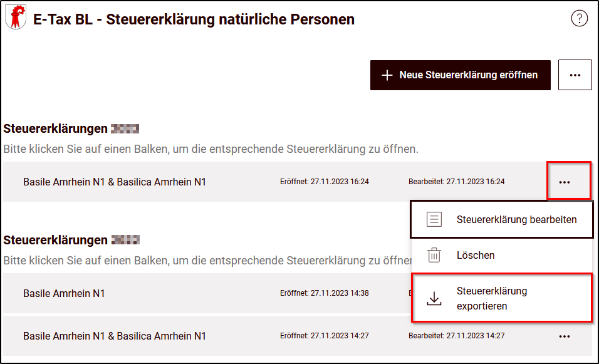599x364 pixels.
Task: Select Steuererklärung bearbeiten menu entry
Action: (x=502, y=220)
